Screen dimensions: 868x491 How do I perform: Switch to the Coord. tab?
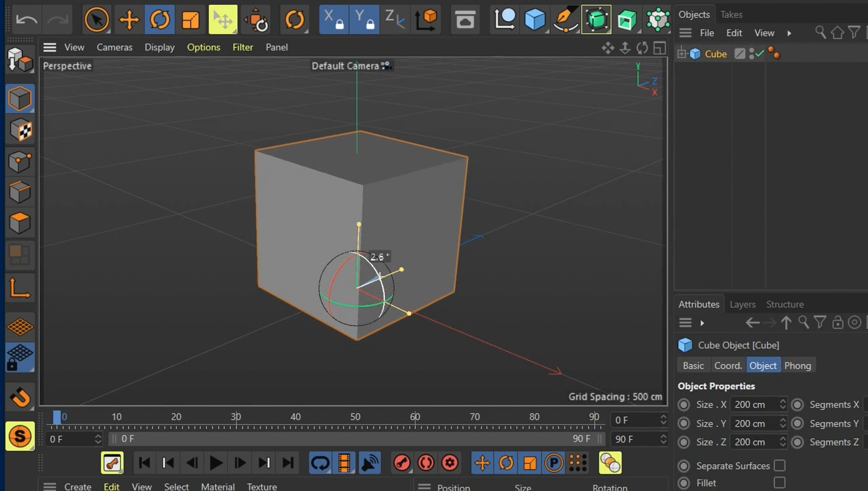[728, 366]
